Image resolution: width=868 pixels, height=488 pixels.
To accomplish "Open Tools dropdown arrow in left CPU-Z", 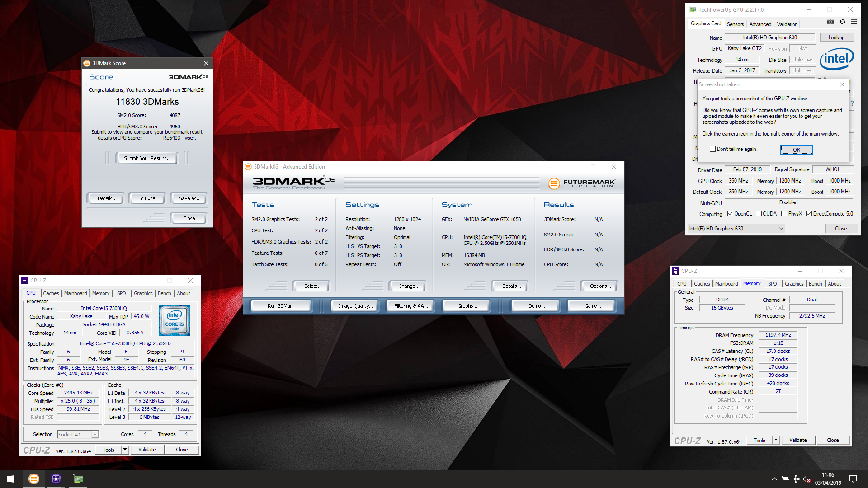I will [125, 450].
